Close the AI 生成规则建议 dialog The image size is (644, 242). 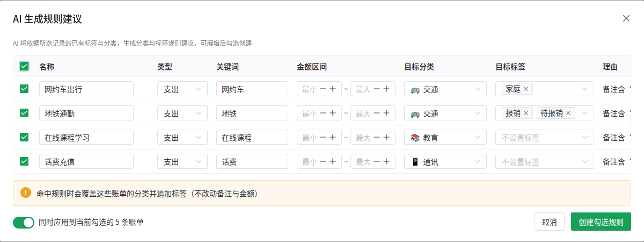click(626, 18)
